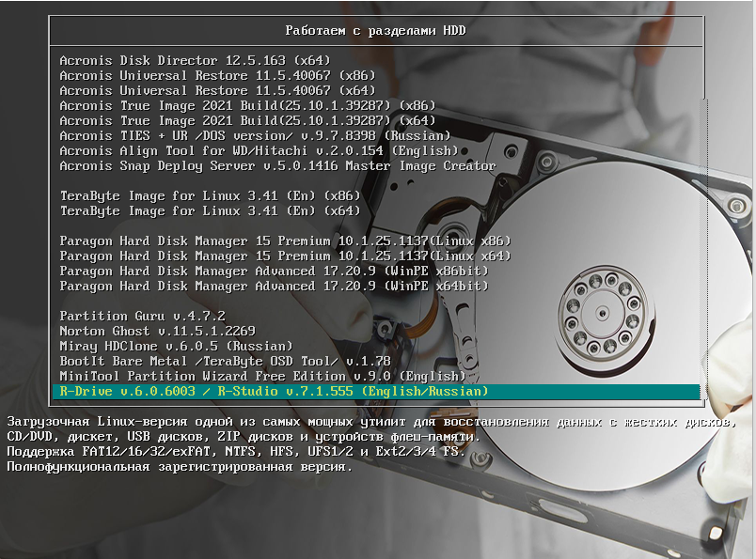Launch Acronis True Image 2021 (x86) entry
Image resolution: width=756 pixels, height=559 pixels.
246,105
